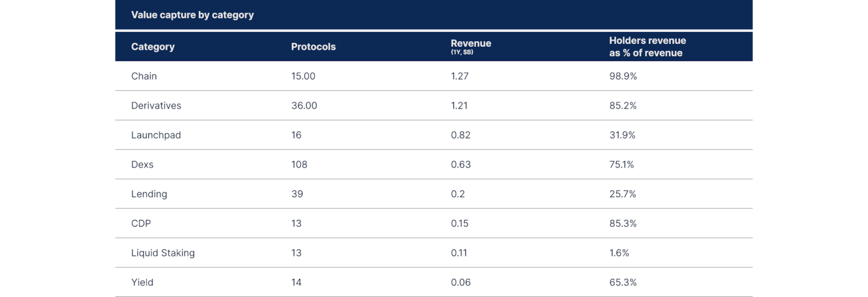Select Derivatives' 36.00 protocols cell

tap(304, 106)
